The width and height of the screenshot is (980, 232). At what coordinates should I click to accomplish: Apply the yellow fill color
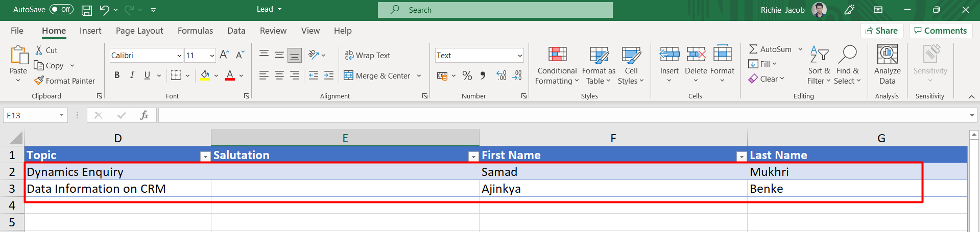click(205, 75)
